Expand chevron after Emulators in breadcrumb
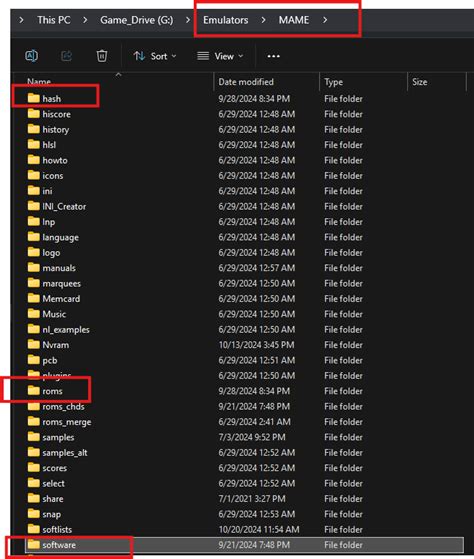Screen dimensions: 474x559 pyautogui.click(x=263, y=20)
